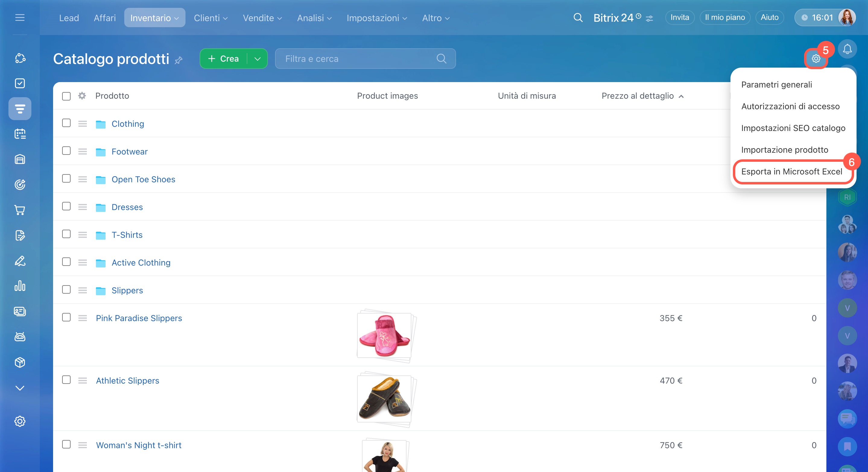Image resolution: width=868 pixels, height=472 pixels.
Task: Check the Clothing folder checkbox
Action: [66, 123]
